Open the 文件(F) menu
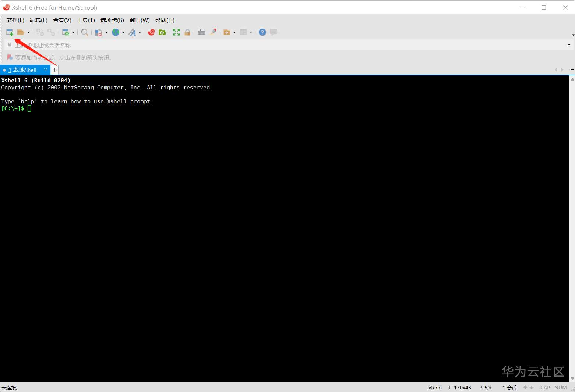Image resolution: width=575 pixels, height=392 pixels. pyautogui.click(x=15, y=20)
